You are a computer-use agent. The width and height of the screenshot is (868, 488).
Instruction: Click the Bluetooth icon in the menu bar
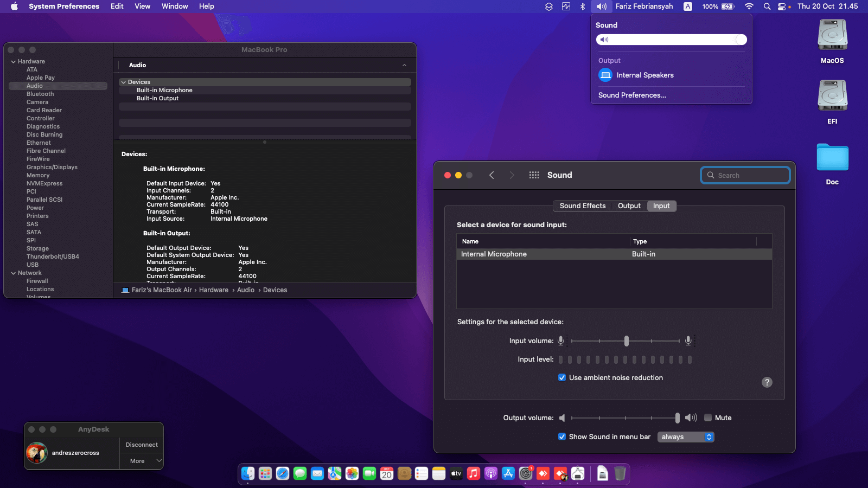(583, 7)
